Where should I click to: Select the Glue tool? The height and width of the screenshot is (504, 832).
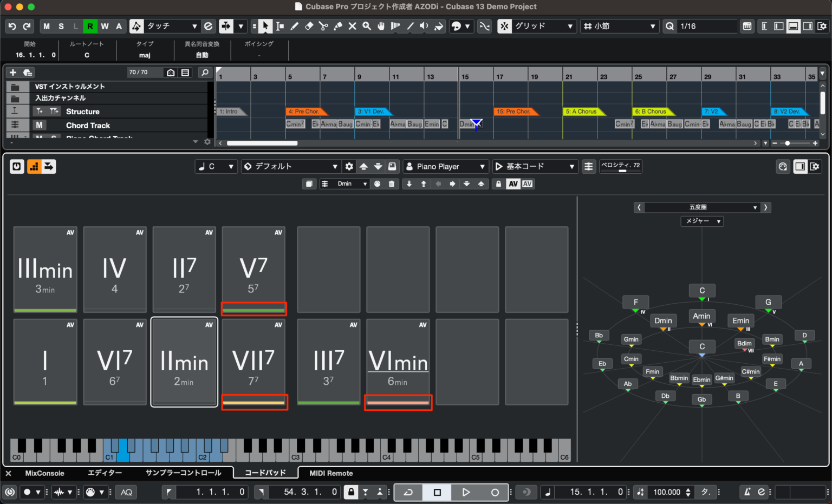338,26
